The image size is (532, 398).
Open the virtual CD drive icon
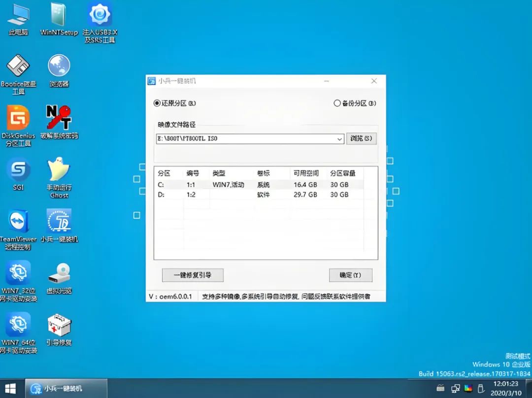pos(59,278)
